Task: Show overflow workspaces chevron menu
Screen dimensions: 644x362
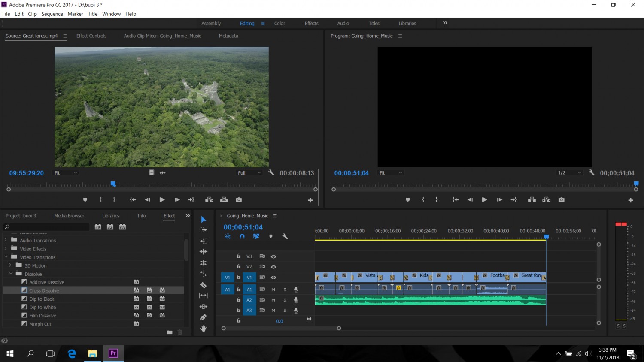Action: (x=445, y=23)
